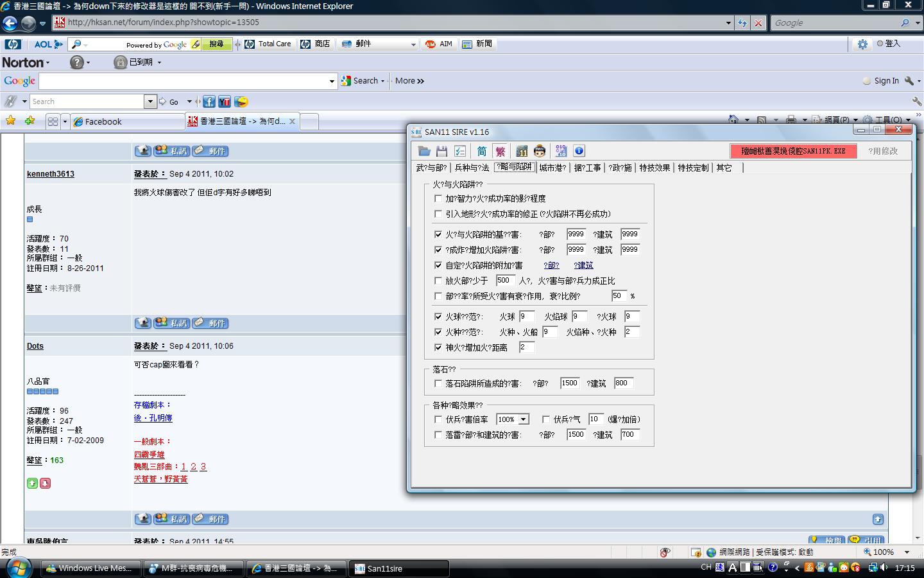This screenshot has width=924, height=578.
Task: Click the checklist icon in SIRE toolbar
Action: point(460,151)
